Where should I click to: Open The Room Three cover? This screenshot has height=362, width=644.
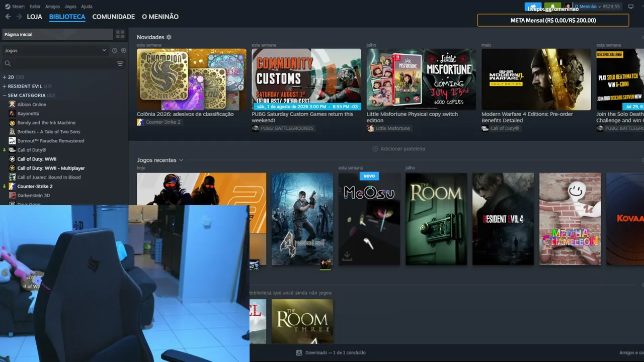[x=302, y=322]
